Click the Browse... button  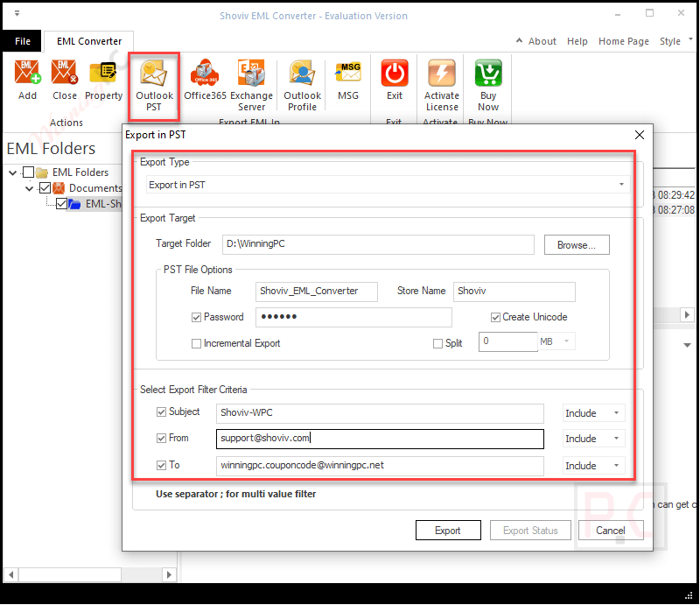[577, 245]
